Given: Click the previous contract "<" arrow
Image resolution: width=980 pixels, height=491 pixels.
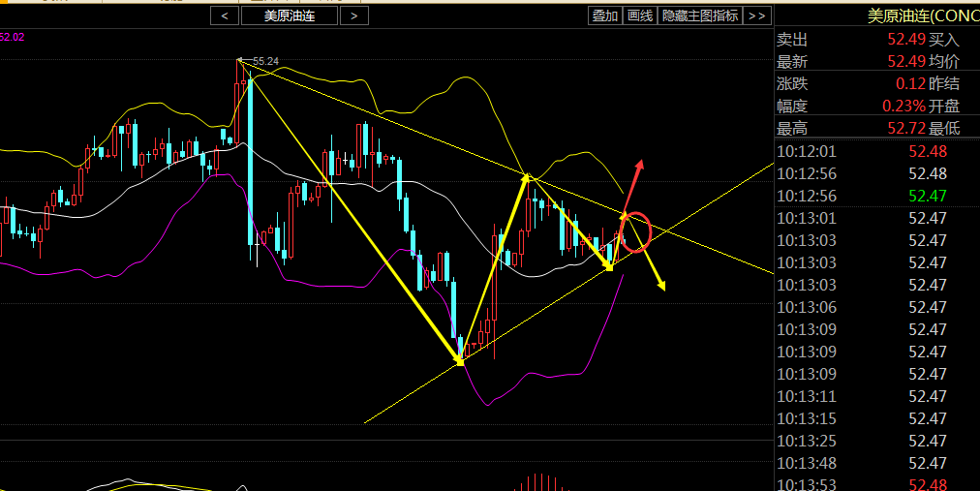Looking at the screenshot, I should [x=225, y=15].
